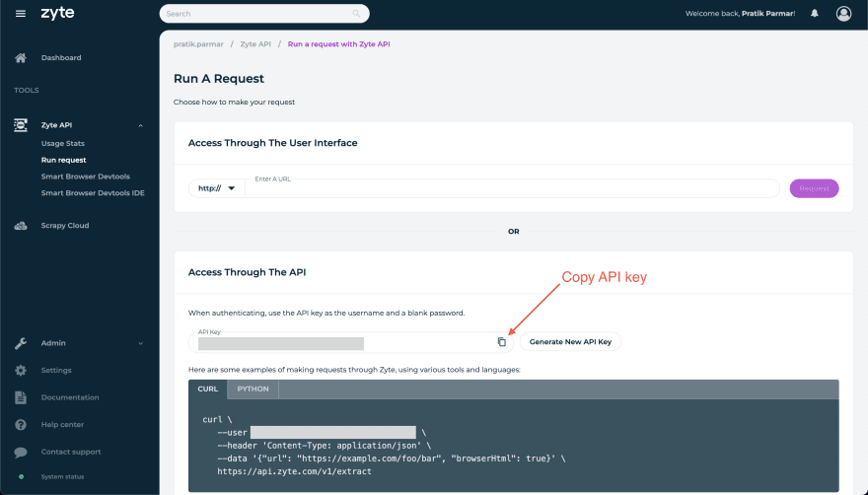868x495 pixels.
Task: Click the API Key field
Action: [x=350, y=342]
